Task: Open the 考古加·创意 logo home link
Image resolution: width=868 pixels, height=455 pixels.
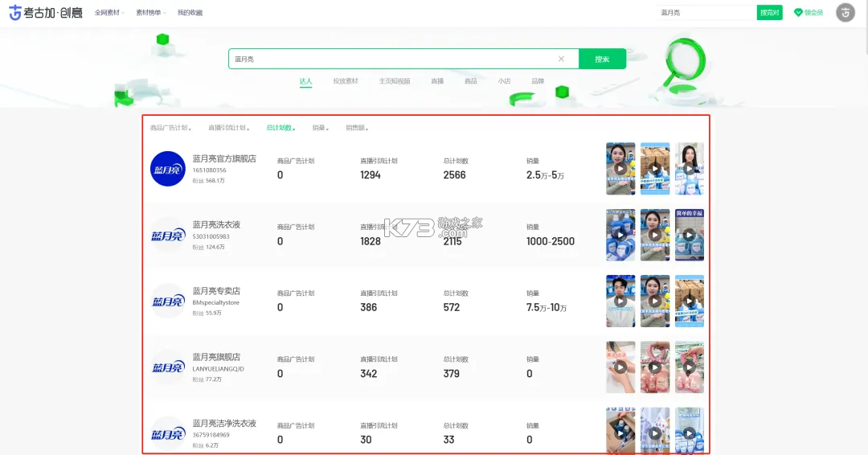Action: pos(45,12)
